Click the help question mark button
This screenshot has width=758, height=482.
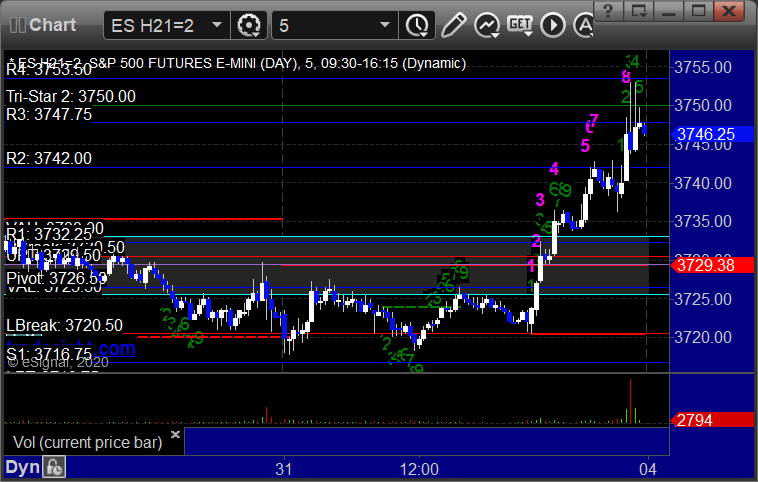[608, 10]
